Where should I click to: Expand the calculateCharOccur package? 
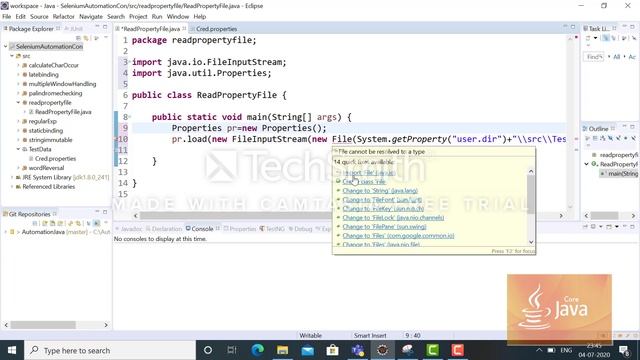point(18,65)
